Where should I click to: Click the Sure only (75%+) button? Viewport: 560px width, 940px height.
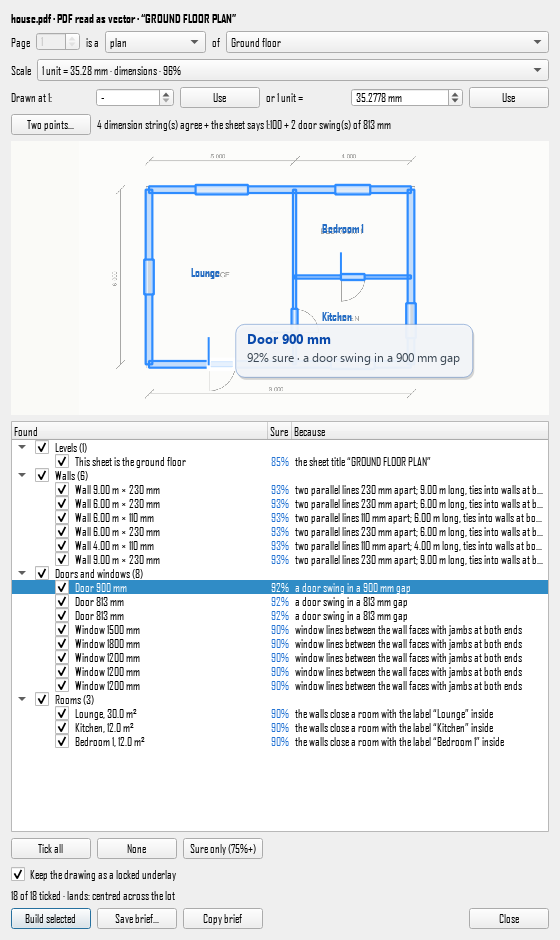tap(223, 849)
